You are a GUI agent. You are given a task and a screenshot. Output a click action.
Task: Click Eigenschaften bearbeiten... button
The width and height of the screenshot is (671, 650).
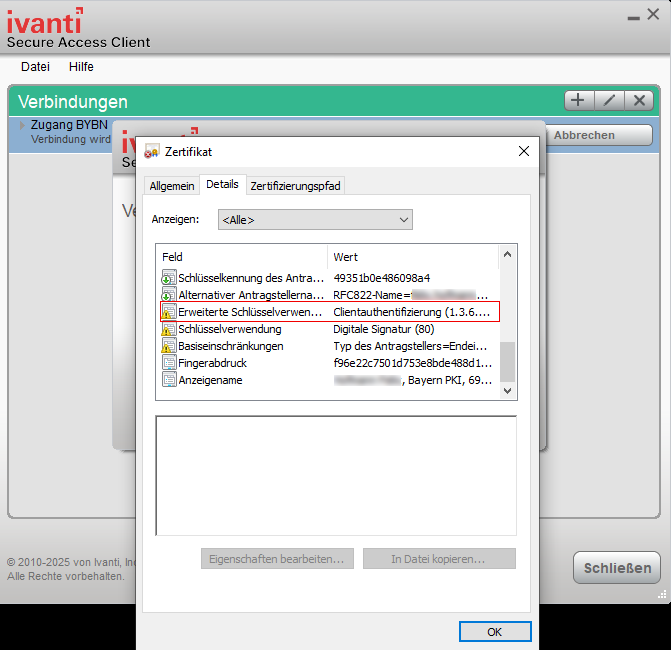click(277, 558)
